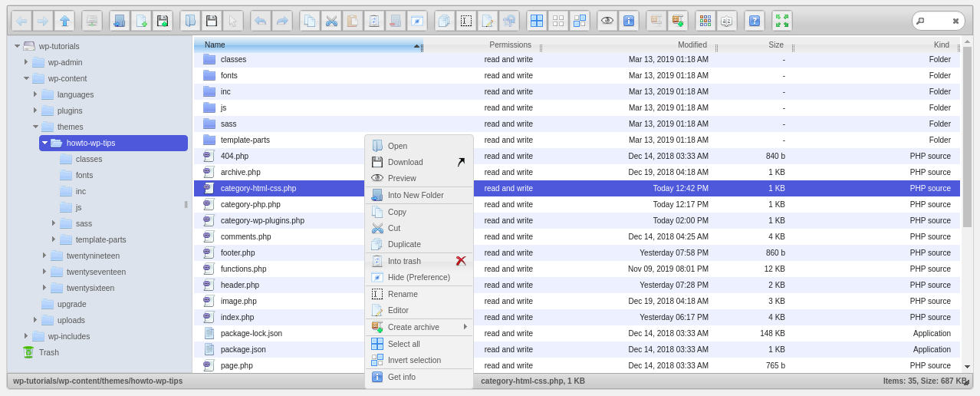Click the toolbar Sort icon
The width and height of the screenshot is (980, 396).
point(727,21)
